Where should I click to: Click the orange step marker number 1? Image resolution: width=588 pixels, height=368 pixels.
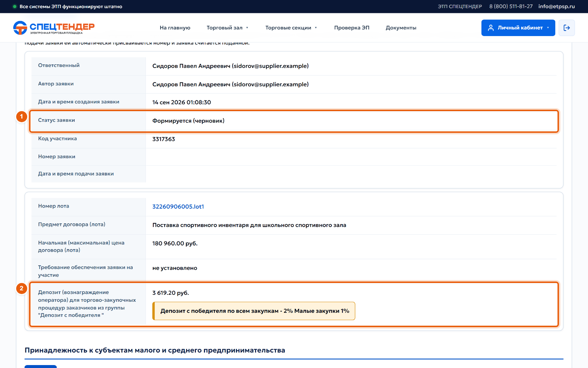(22, 117)
